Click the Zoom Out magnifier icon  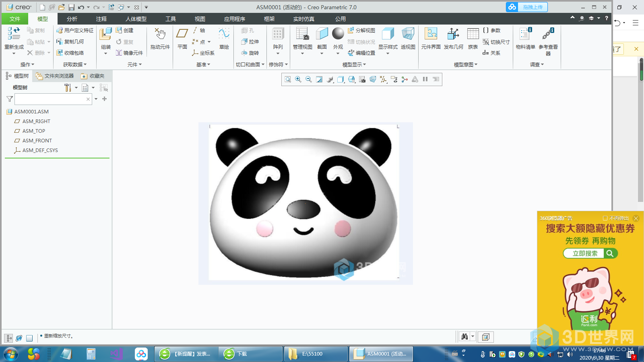309,79
